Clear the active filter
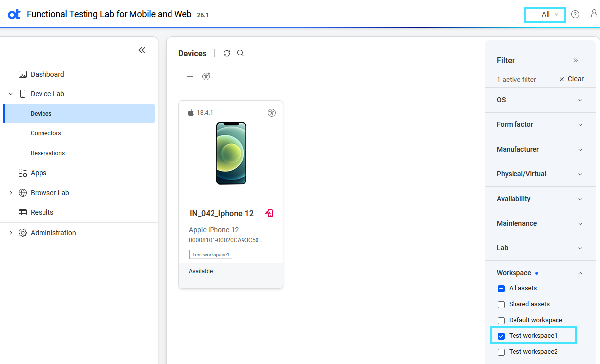Viewport: 600px width, 364px height. tap(571, 79)
